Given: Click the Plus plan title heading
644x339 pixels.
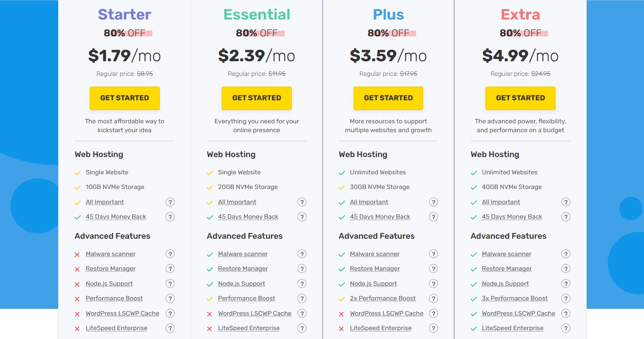Looking at the screenshot, I should pos(388,15).
